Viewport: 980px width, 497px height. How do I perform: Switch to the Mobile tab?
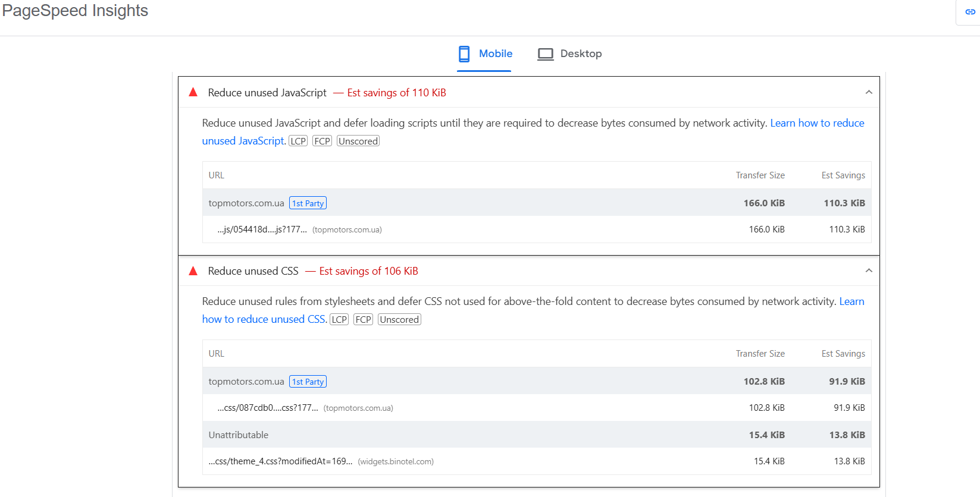(x=484, y=54)
